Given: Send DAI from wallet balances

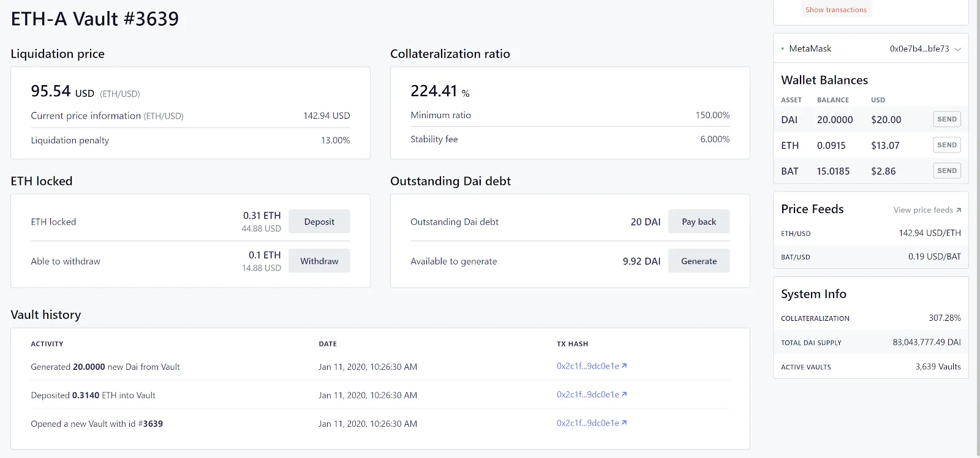Looking at the screenshot, I should pos(946,119).
